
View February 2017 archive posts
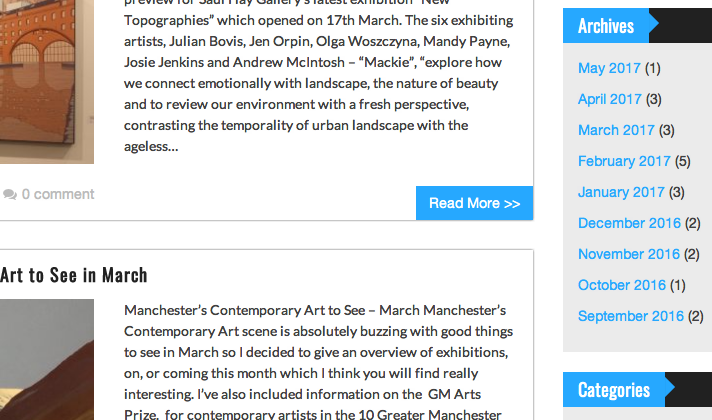624,161
